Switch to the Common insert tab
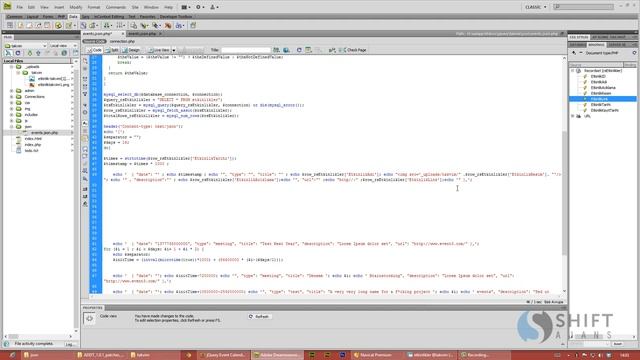The image size is (640, 360). [15, 17]
